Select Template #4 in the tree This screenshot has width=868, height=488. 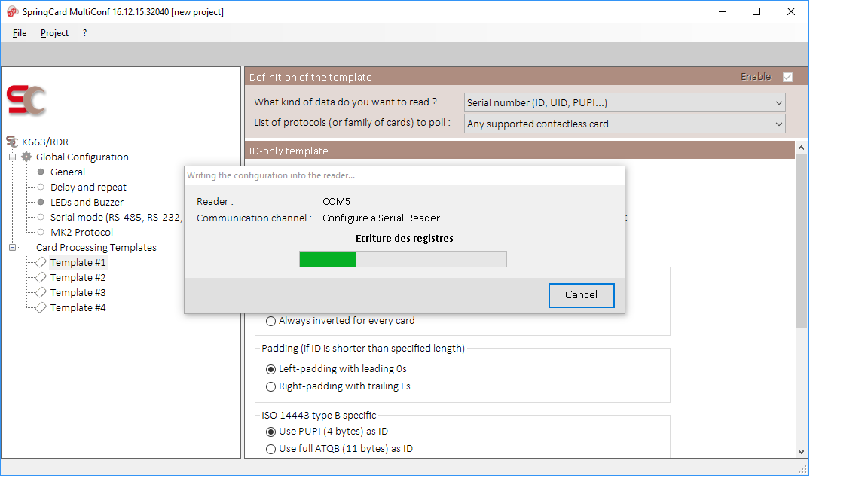coord(78,307)
